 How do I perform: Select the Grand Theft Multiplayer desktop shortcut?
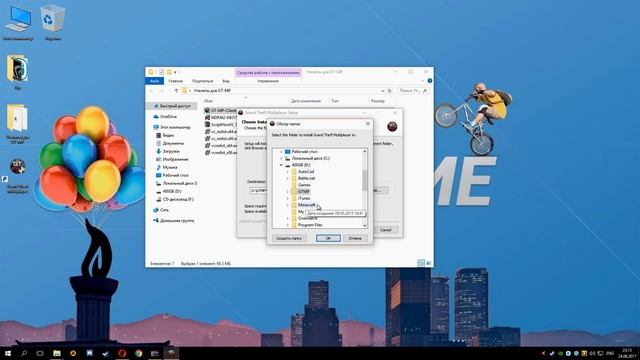tap(17, 176)
